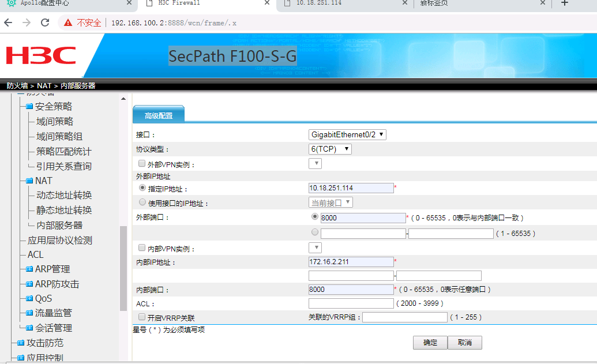
Task: Open 域间策略组 in the sidebar
Action: coord(59,136)
